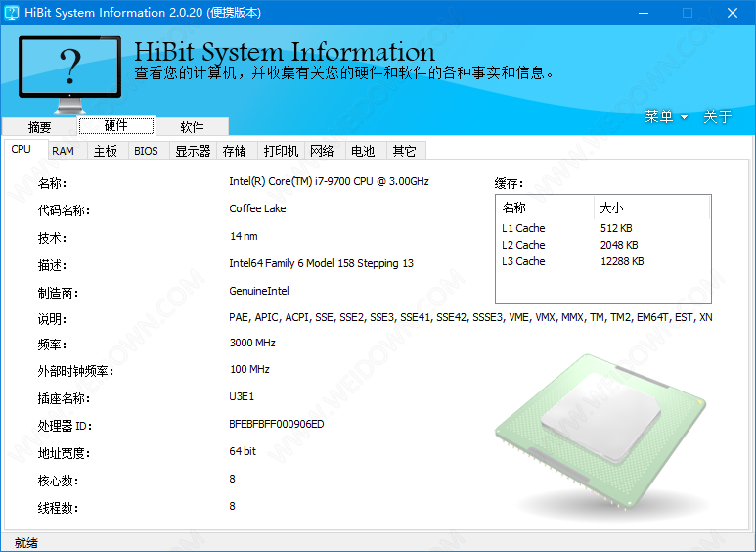This screenshot has height=552, width=756.
Task: Click the 核心数 value 8
Action: 233,480
